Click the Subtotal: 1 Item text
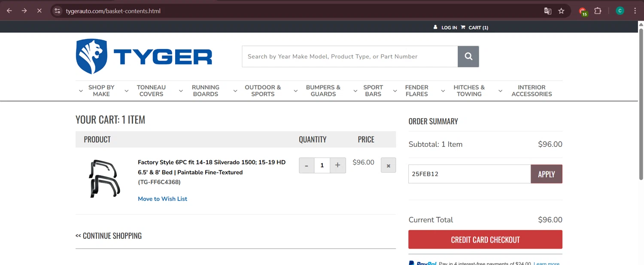 [x=435, y=144]
